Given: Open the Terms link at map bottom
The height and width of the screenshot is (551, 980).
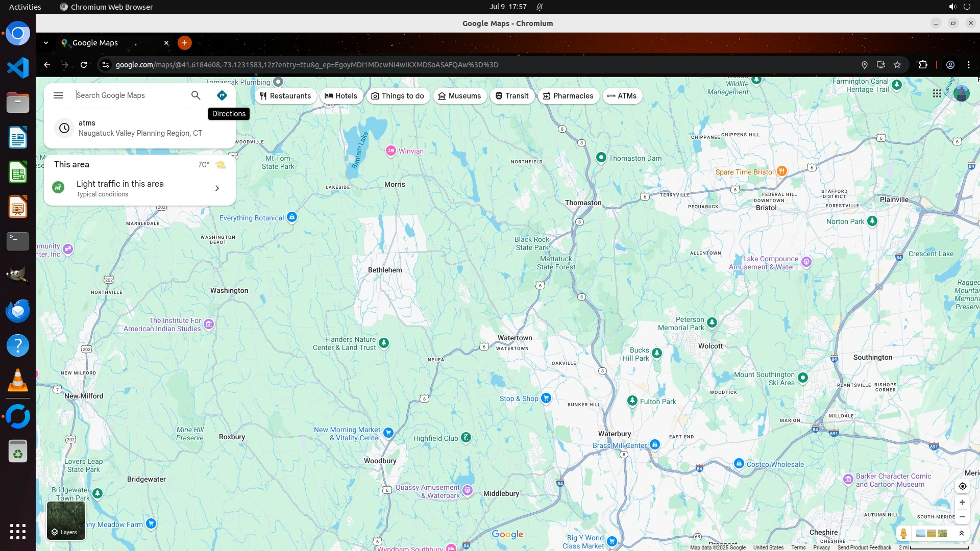Looking at the screenshot, I should tap(798, 547).
